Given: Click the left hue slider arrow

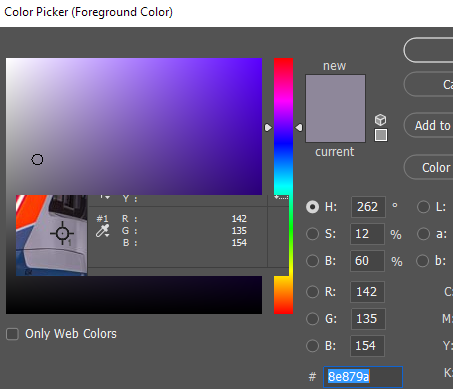Looking at the screenshot, I should 268,128.
